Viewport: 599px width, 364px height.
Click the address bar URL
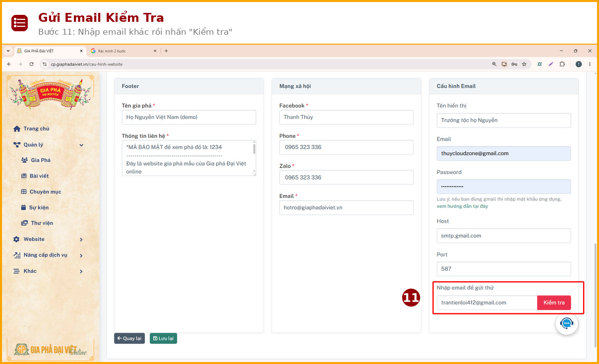pyautogui.click(x=87, y=64)
